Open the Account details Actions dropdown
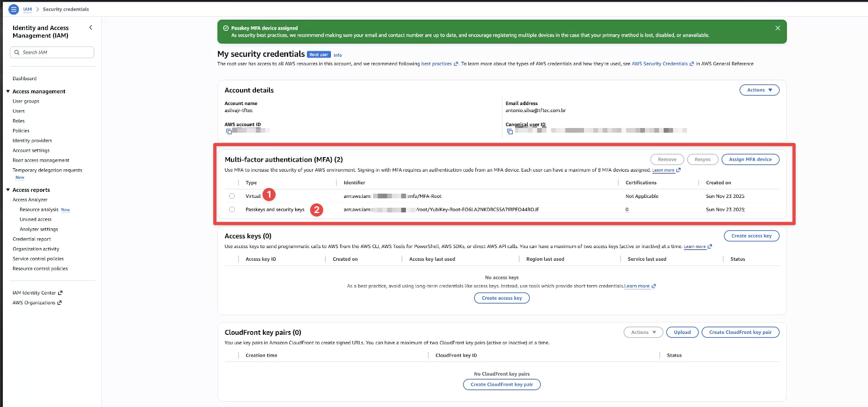Viewport: 868px width, 407px height. [759, 90]
